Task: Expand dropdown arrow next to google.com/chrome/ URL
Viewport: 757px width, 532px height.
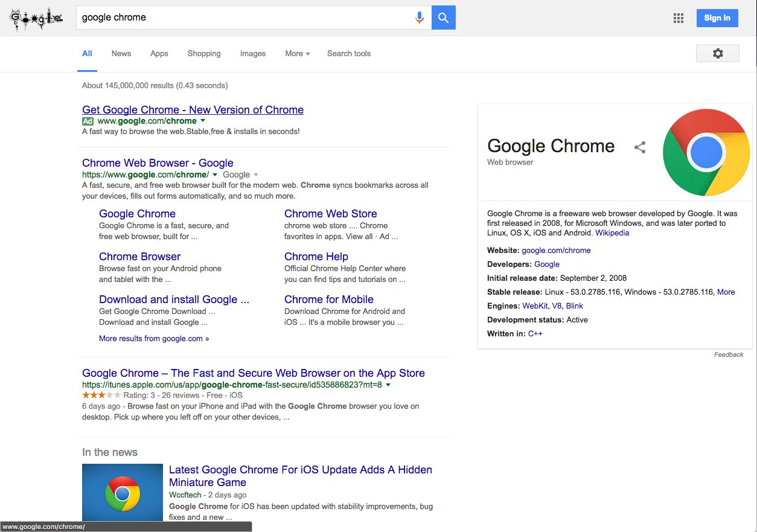Action: point(215,175)
